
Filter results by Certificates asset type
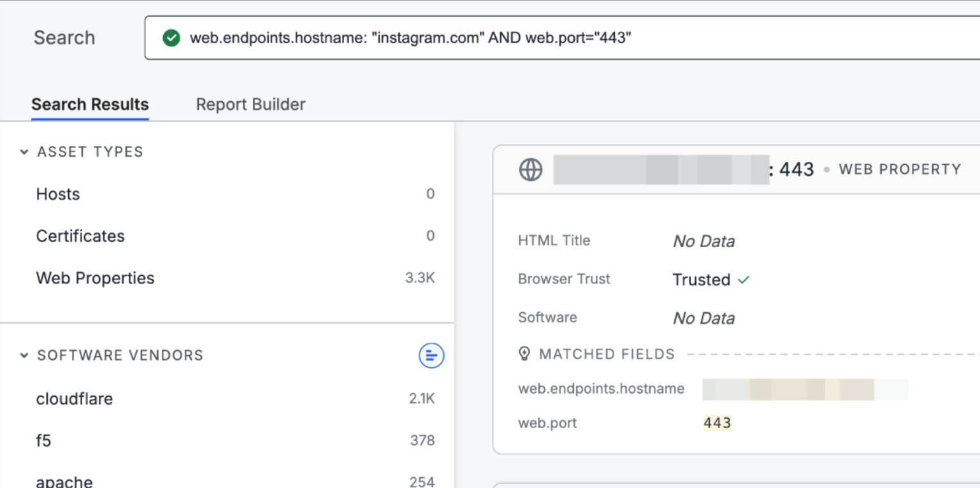[x=80, y=236]
